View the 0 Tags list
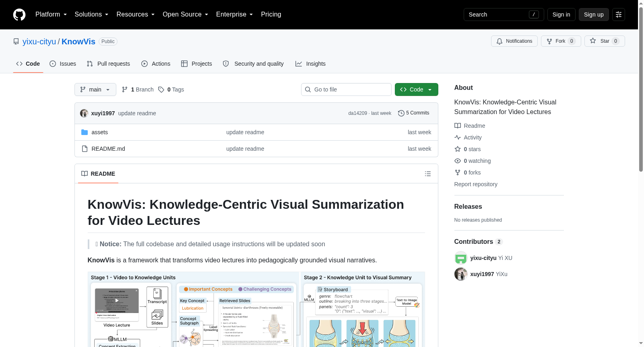Image resolution: width=644 pixels, height=347 pixels. click(x=171, y=89)
